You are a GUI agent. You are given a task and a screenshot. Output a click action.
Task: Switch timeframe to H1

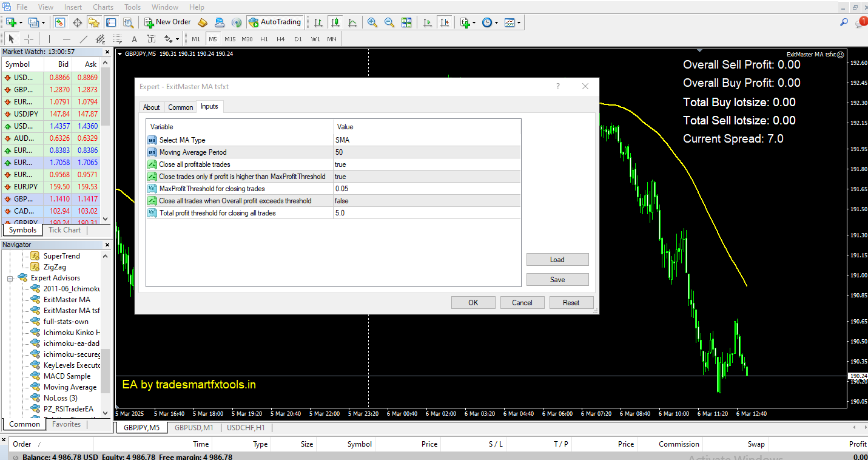point(264,39)
